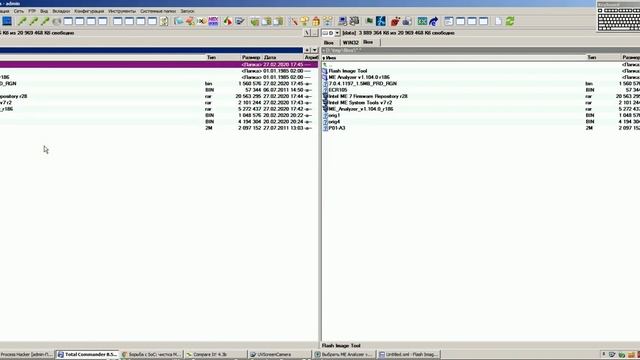This screenshot has width=640, height=360.
Task: Open Untitled.xml - Flash Image taskbar button
Action: pyautogui.click(x=408, y=355)
